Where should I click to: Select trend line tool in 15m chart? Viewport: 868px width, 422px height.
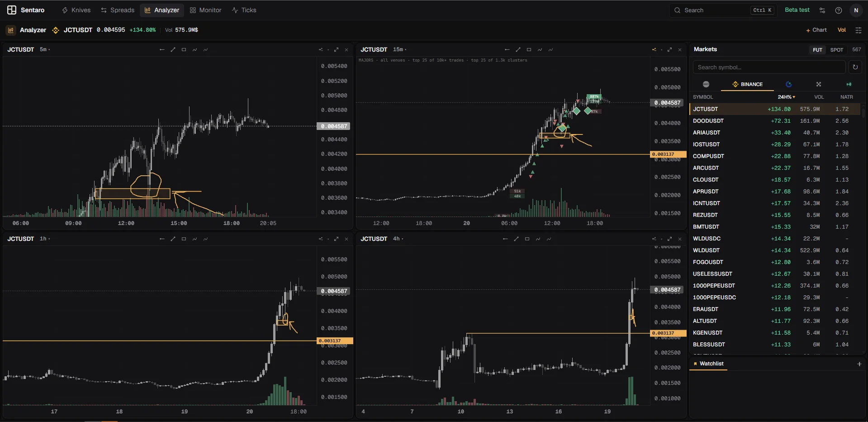point(518,50)
